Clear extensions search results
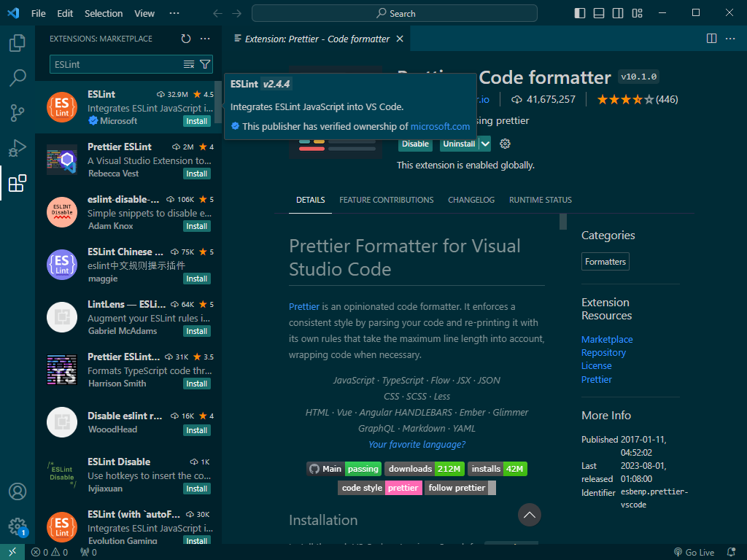 click(x=189, y=64)
